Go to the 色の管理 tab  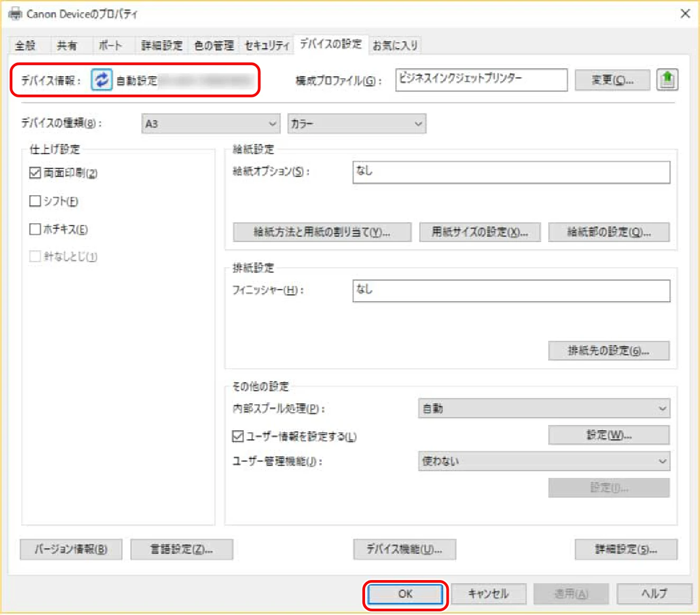coord(214,46)
